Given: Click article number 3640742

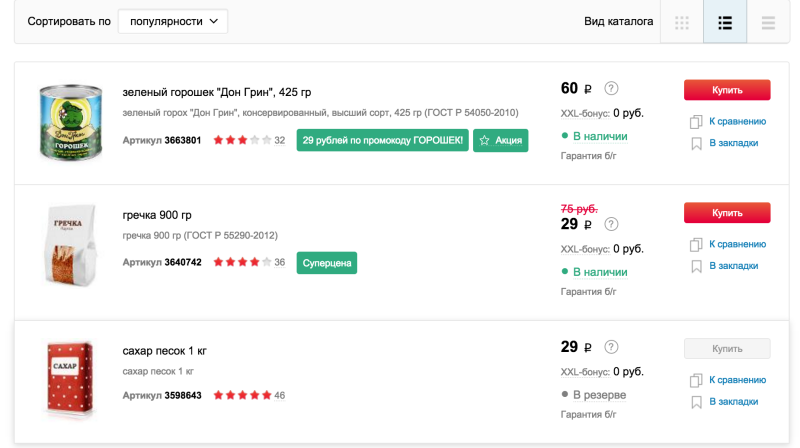Looking at the screenshot, I should point(183,262).
